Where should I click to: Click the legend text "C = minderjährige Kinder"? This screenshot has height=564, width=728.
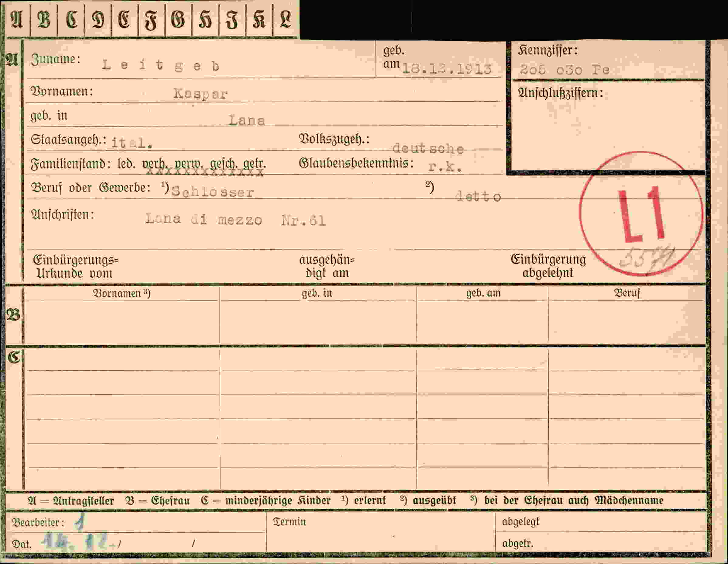pos(266,501)
